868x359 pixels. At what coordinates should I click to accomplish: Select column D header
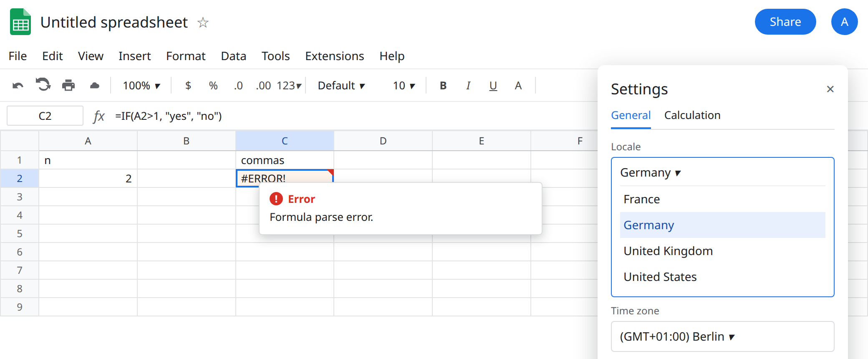pyautogui.click(x=383, y=141)
